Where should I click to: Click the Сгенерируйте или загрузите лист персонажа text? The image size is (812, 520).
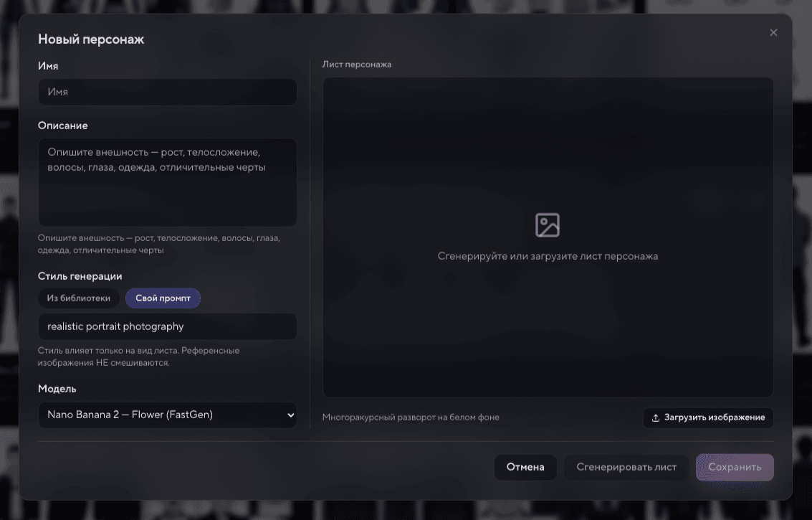[548, 256]
